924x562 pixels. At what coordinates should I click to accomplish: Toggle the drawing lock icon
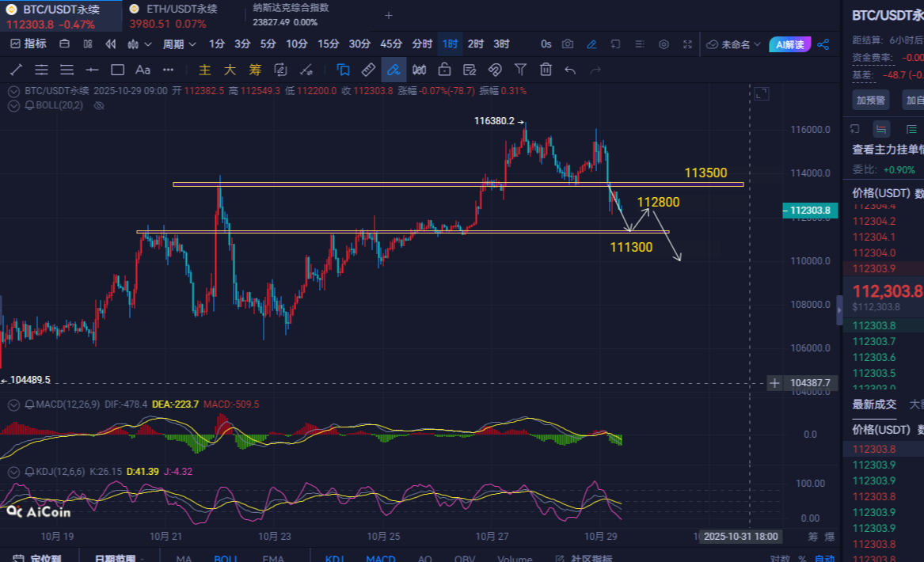click(444, 70)
